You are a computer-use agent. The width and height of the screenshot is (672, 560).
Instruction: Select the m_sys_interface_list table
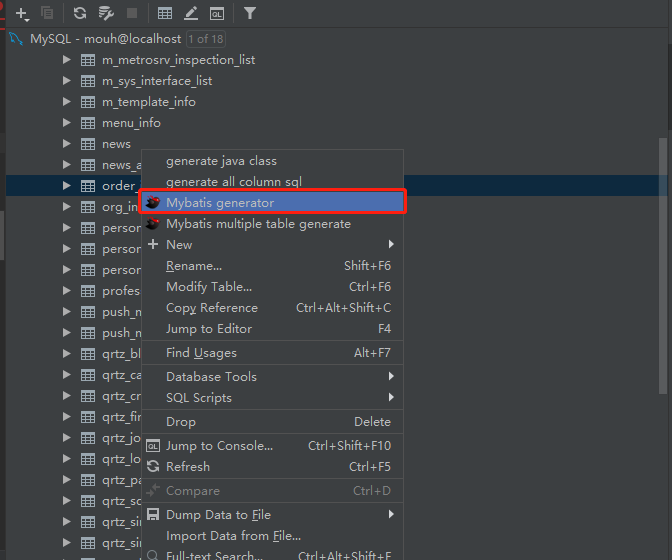click(x=157, y=81)
